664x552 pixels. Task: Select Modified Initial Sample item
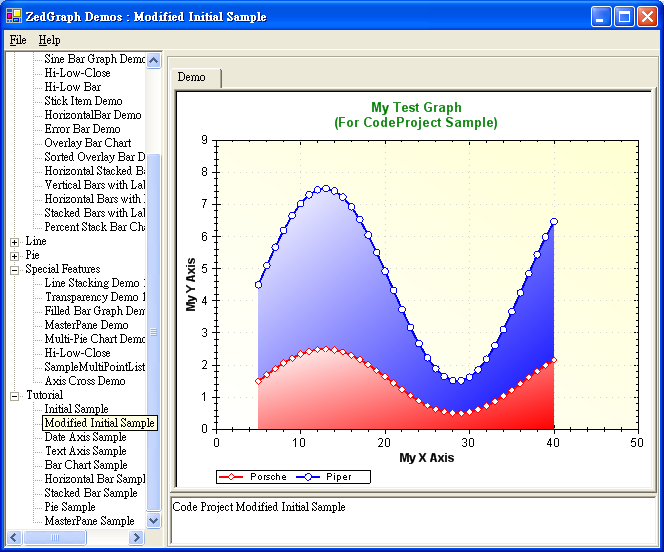[x=100, y=422]
